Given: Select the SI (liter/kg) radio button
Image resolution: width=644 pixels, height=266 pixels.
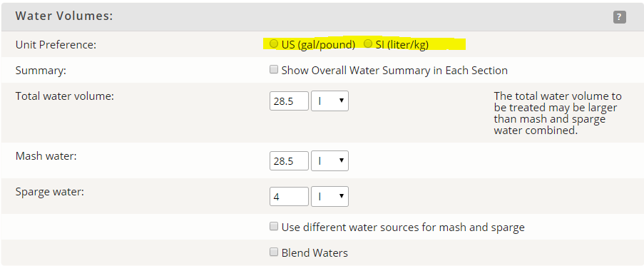Looking at the screenshot, I should [368, 44].
